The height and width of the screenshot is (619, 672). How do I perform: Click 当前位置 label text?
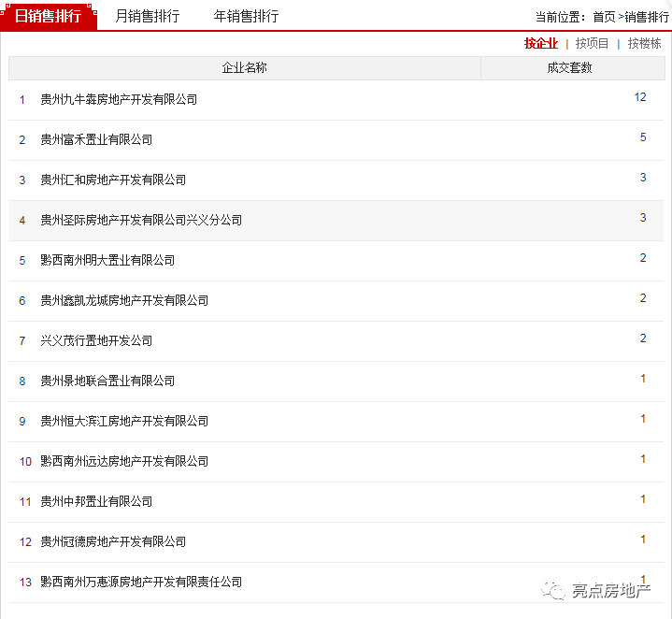click(x=560, y=17)
